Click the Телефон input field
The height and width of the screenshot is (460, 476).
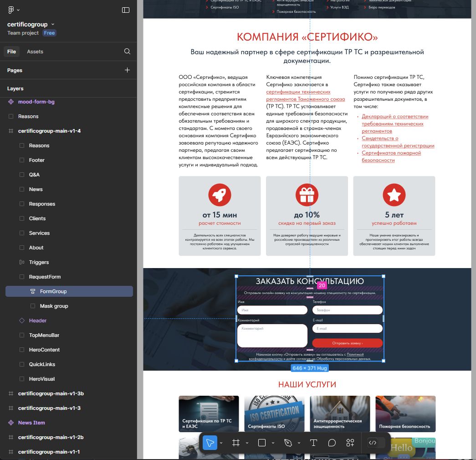point(347,310)
